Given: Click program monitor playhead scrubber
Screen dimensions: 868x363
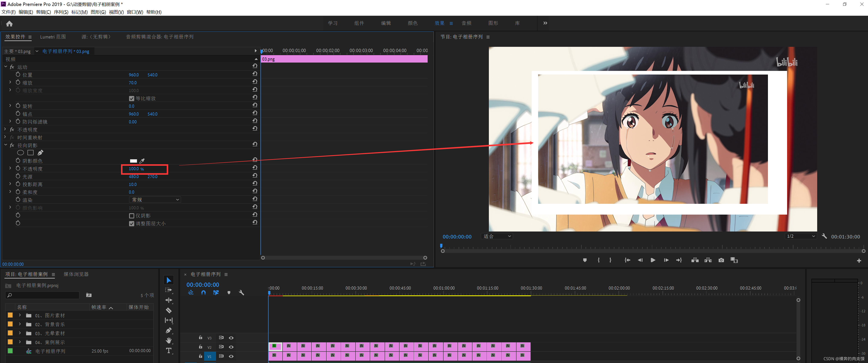Looking at the screenshot, I should (x=441, y=246).
